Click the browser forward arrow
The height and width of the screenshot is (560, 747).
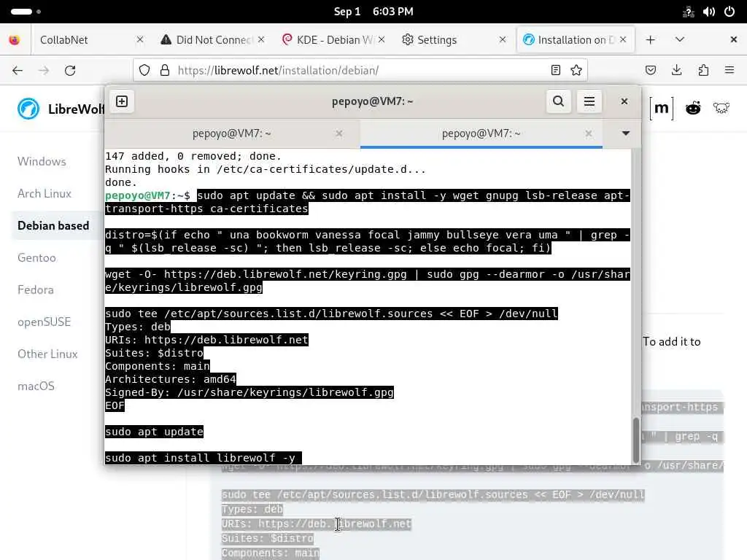click(x=44, y=71)
